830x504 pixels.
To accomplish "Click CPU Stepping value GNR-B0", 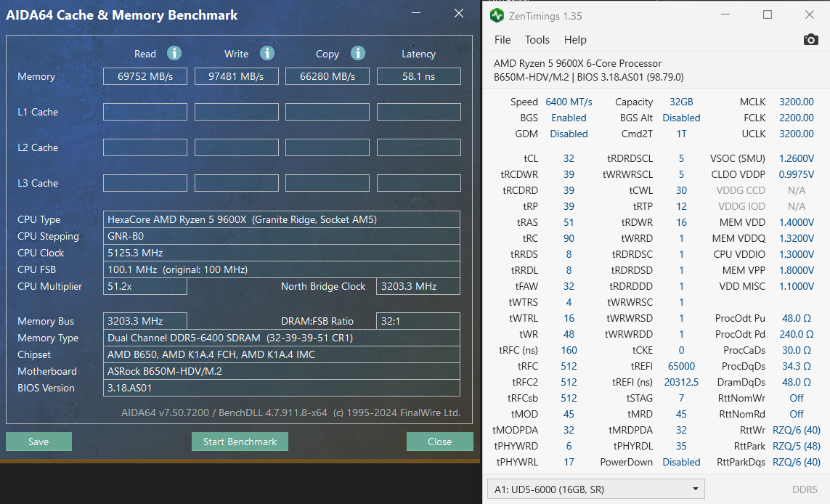I will 282,236.
